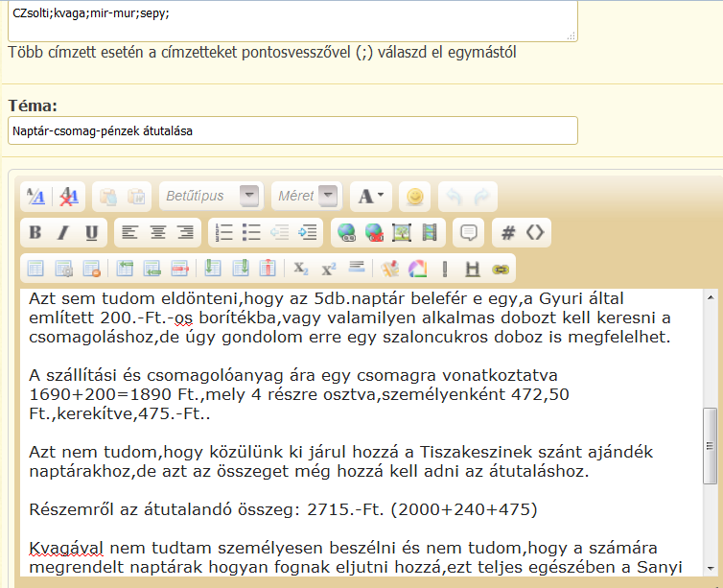Image resolution: width=723 pixels, height=588 pixels.
Task: Apply subscript formatting
Action: (301, 269)
